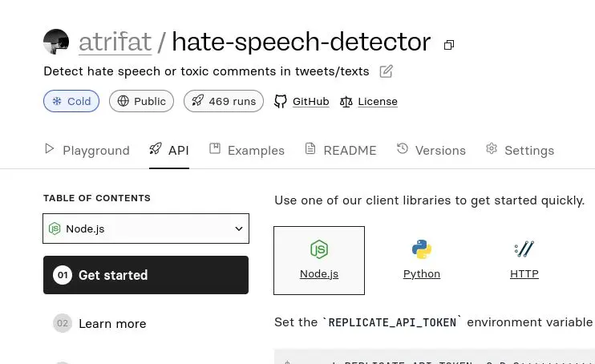The image size is (595, 364).
Task: Click the Public visibility badge
Action: 142,101
